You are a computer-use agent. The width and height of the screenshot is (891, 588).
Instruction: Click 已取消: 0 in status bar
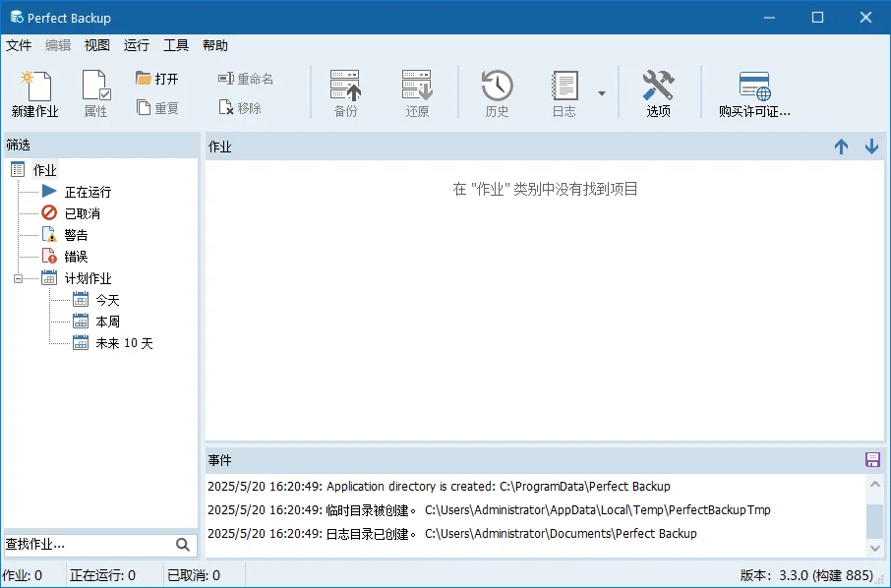pos(194,575)
